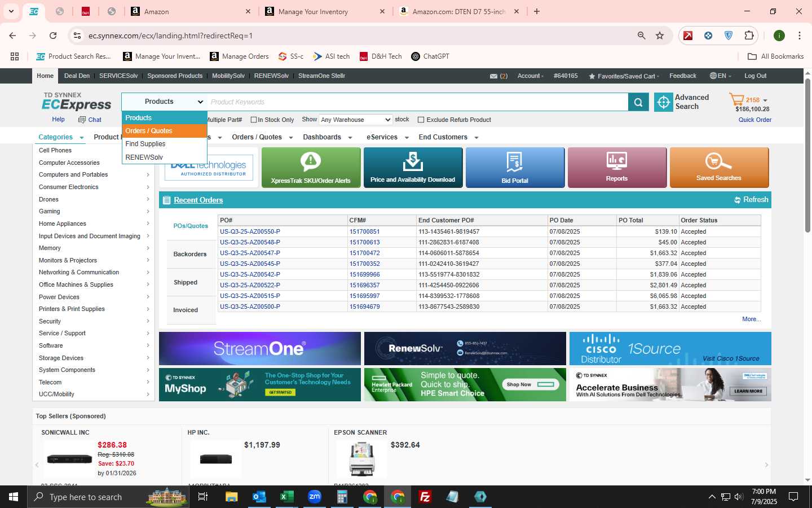Screen dimensions: 812x508
Task: Open the Any Warehouse dropdown
Action: (356, 120)
